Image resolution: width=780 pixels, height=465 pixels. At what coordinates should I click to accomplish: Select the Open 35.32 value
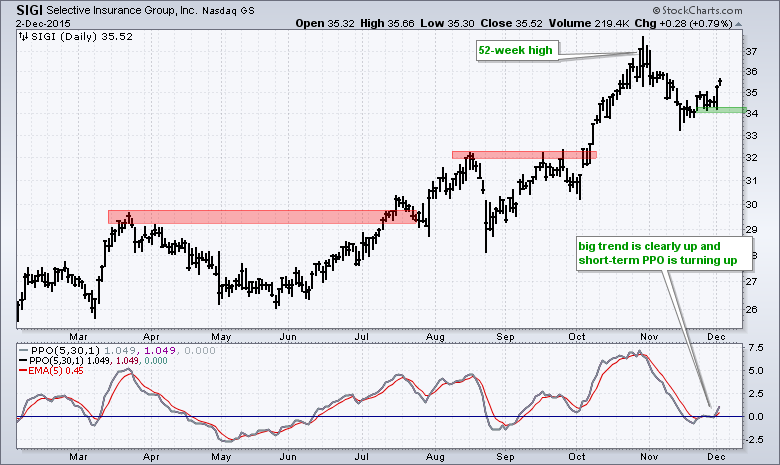325,23
